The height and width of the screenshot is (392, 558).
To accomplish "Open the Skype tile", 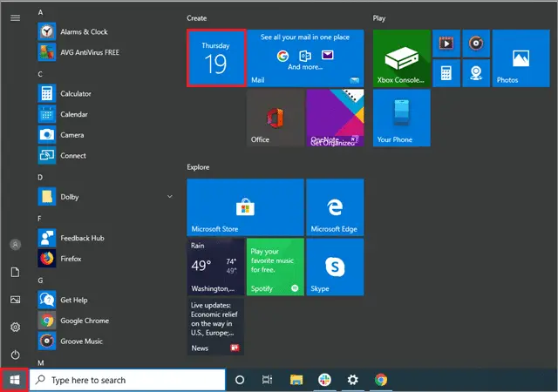I will coord(335,267).
